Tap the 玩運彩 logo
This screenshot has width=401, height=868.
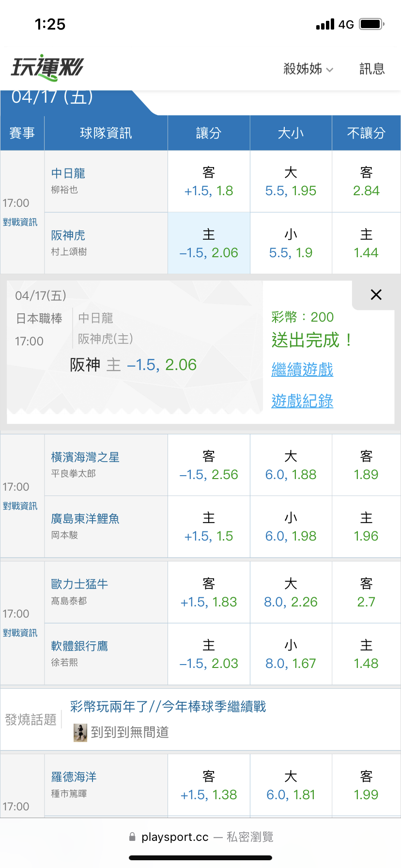(47, 68)
